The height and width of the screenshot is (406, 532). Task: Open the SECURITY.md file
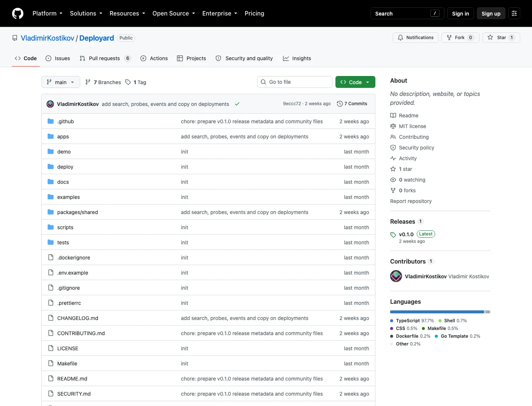(74, 394)
